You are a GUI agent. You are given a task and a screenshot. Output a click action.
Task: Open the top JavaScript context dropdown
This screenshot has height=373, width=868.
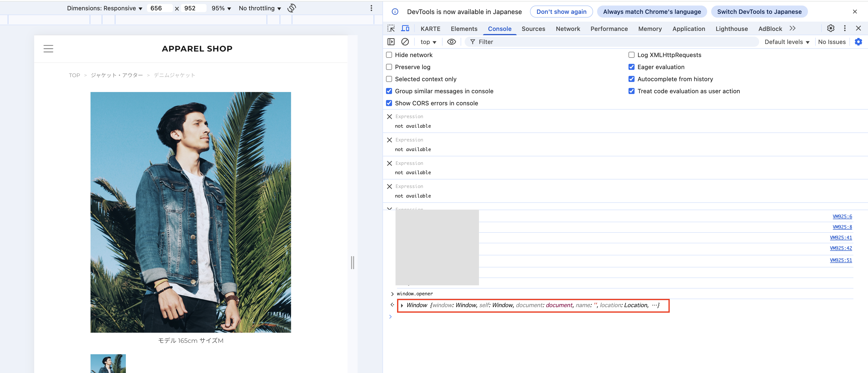[x=428, y=42]
